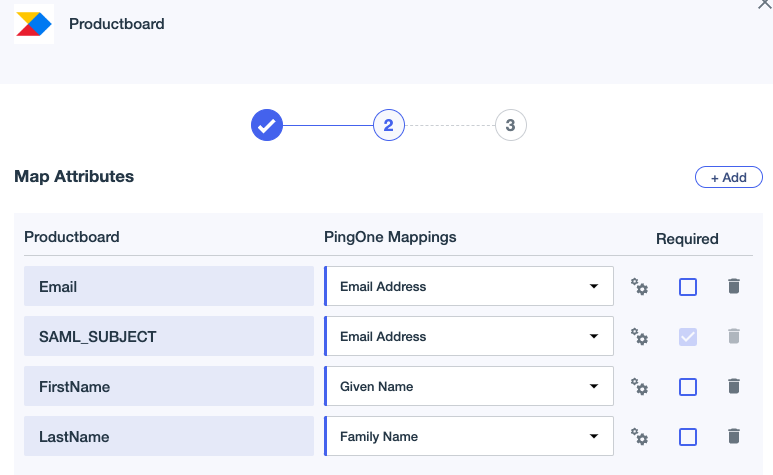Close the Productboard panel

(x=765, y=4)
